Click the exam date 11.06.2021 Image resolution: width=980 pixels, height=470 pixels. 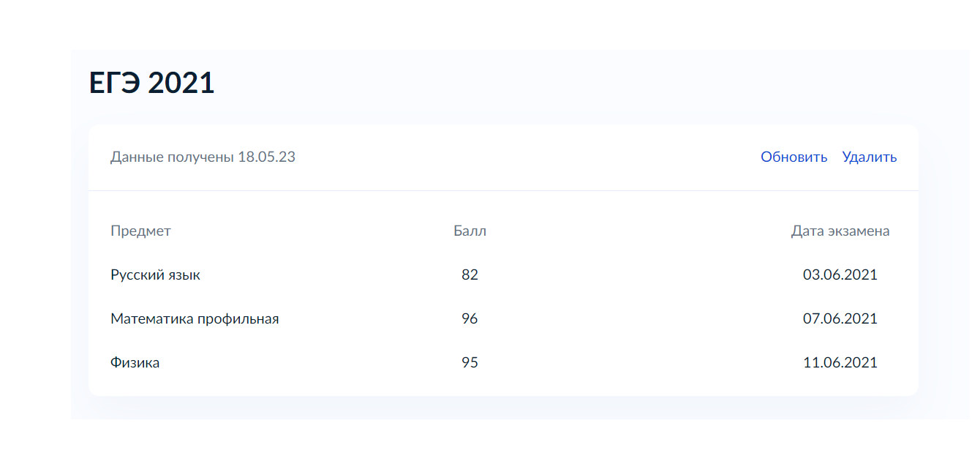(x=840, y=363)
